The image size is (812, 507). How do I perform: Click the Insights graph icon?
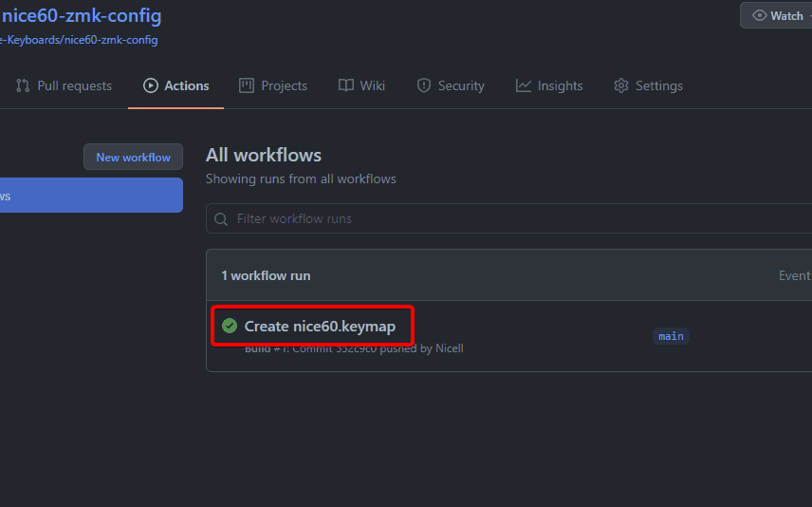(x=524, y=85)
